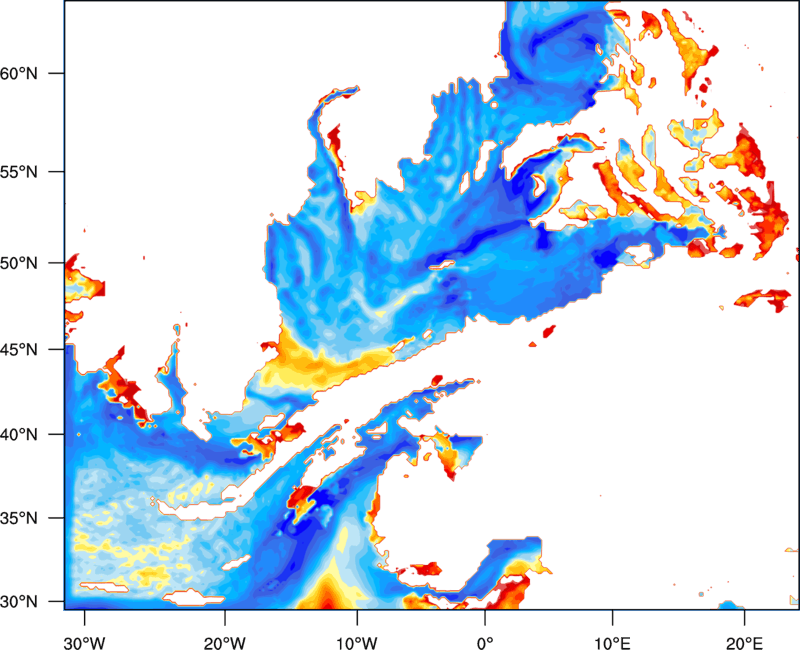Click the 10°W longitude label
Image resolution: width=800 pixels, height=650 pixels.
click(357, 643)
